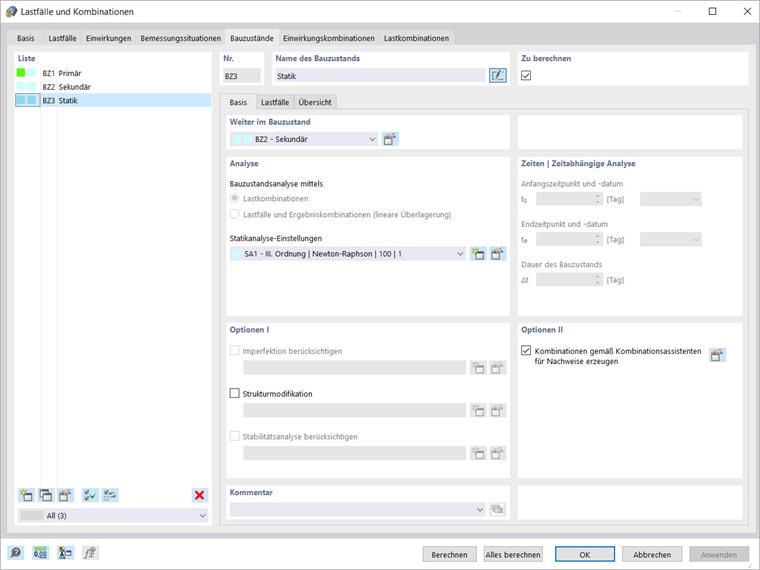Click the Kommentar library icon
This screenshot has width=760, height=570.
pos(497,509)
